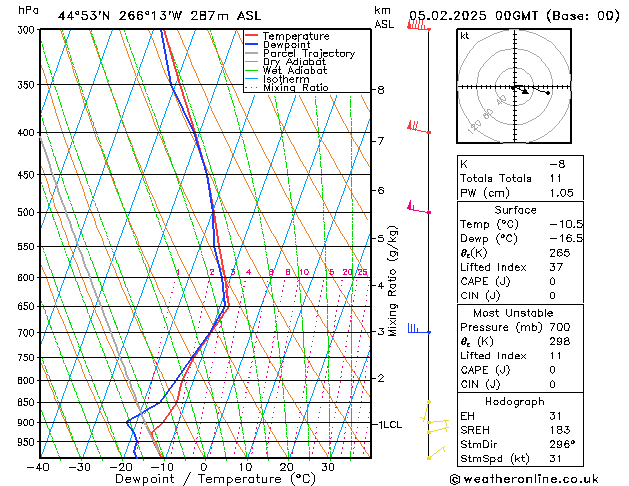Image resolution: width=629 pixels, height=486 pixels.
Task: Click the 500 pressure level label
Action: [x=28, y=212]
